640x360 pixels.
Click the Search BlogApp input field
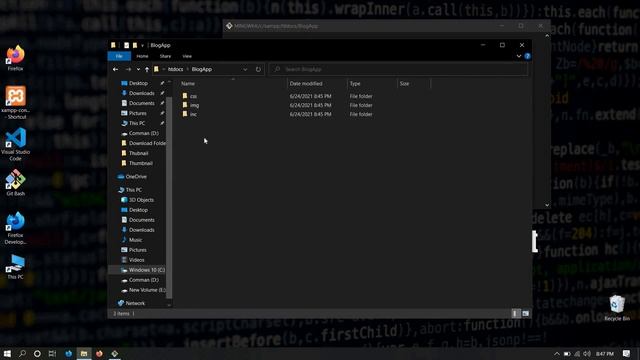[398, 69]
